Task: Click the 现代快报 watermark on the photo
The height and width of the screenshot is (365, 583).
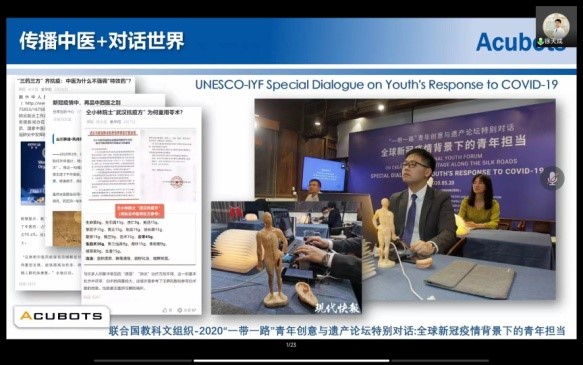Action: coord(337,307)
